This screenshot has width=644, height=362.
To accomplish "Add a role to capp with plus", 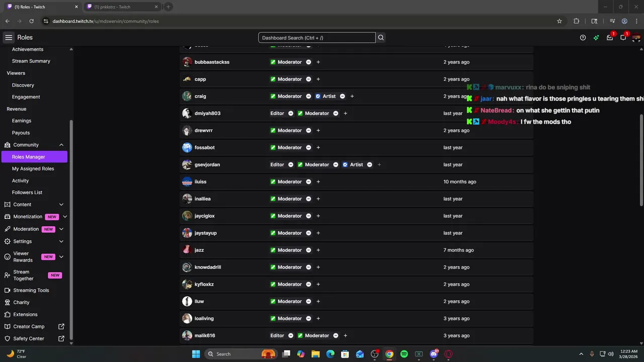I will pos(318,79).
